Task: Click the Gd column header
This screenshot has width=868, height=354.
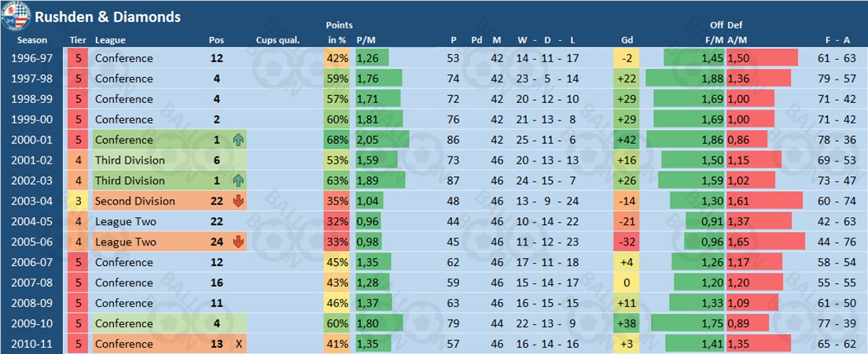Action: pos(627,40)
